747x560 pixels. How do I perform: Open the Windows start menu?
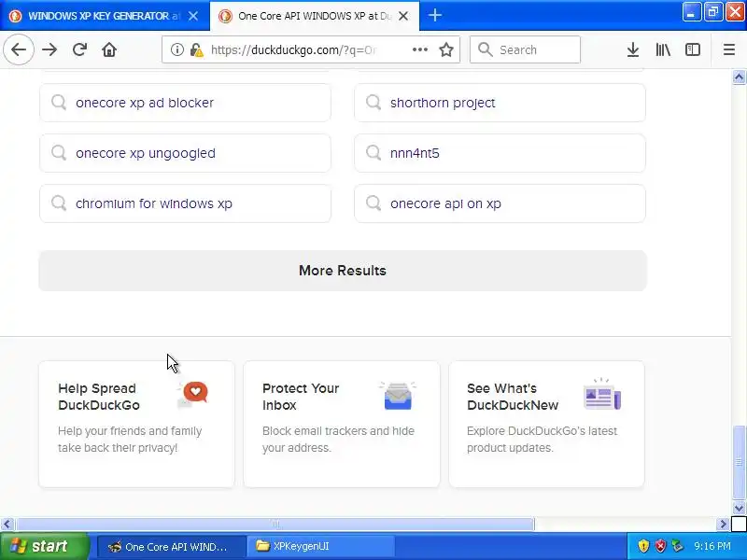44,546
